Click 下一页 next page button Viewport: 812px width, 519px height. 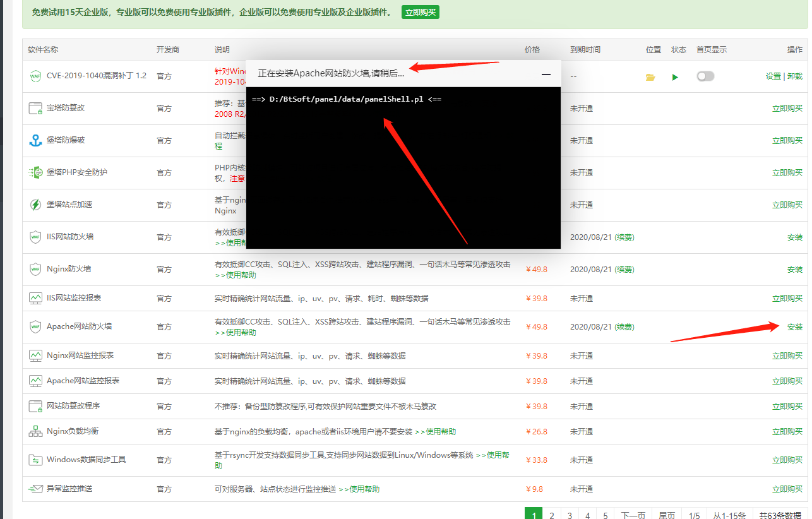(x=633, y=515)
